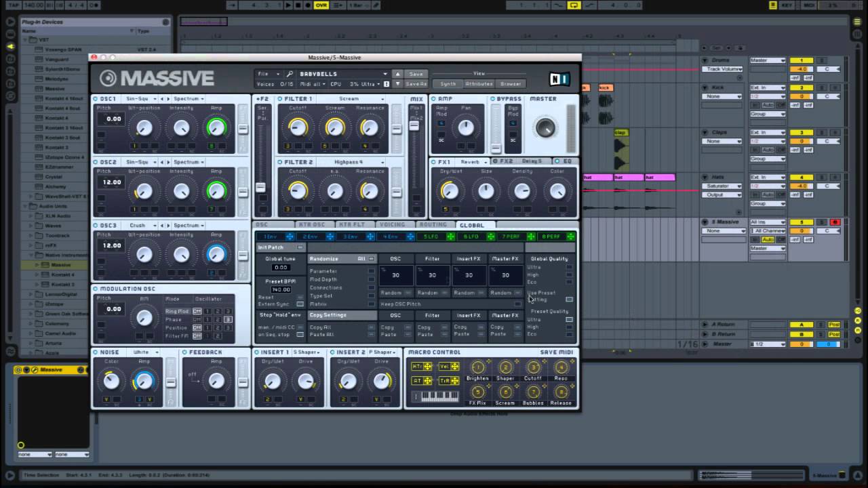
Task: Switch view to Attributes
Action: (479, 84)
